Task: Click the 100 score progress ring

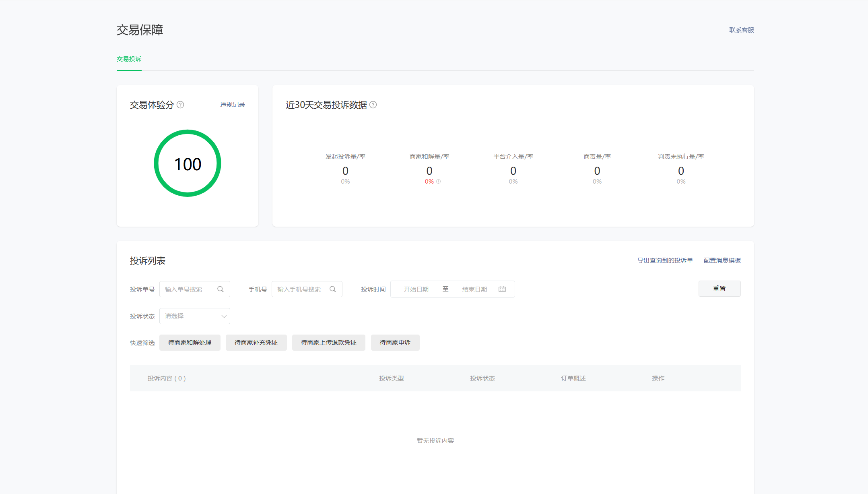Action: click(188, 163)
